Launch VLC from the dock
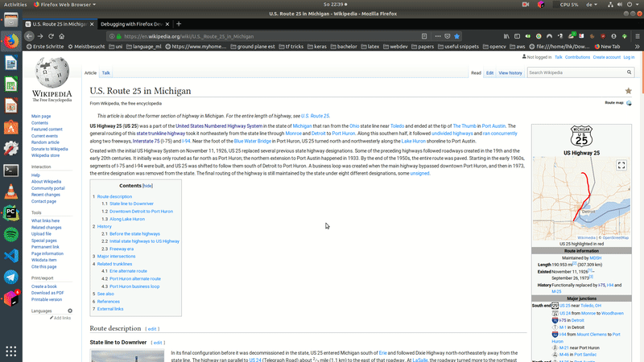This screenshot has height=362, width=644. tap(11, 191)
